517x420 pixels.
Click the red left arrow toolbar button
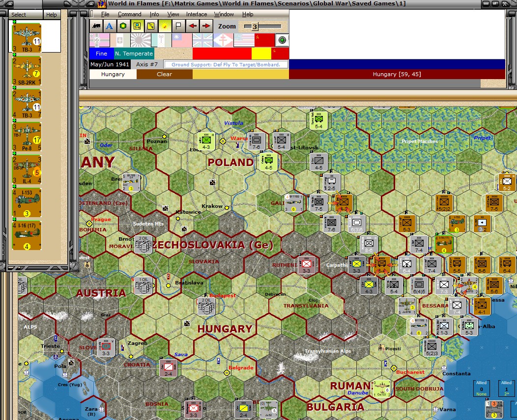193,26
